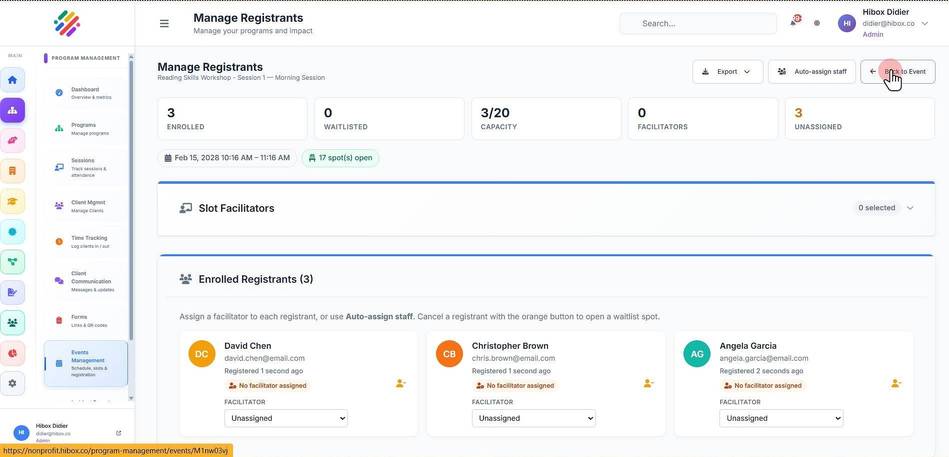Open Dashboard in Program Management menu

pyautogui.click(x=86, y=93)
